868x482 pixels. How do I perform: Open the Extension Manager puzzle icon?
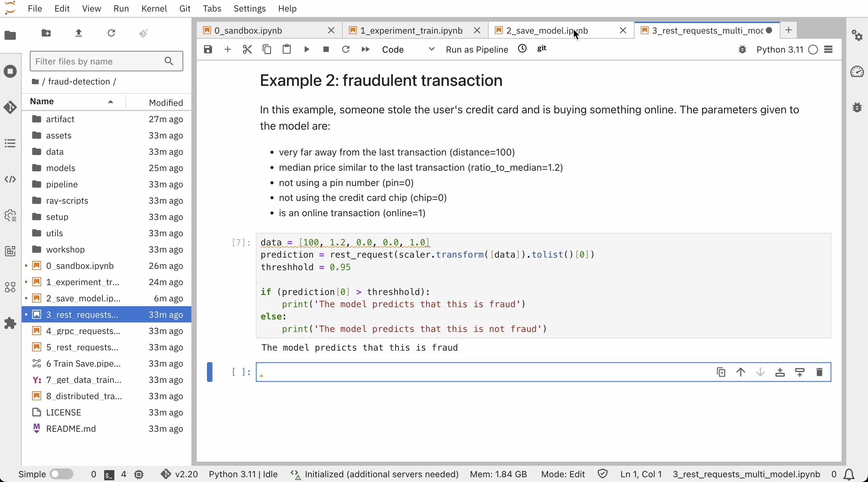(x=10, y=323)
